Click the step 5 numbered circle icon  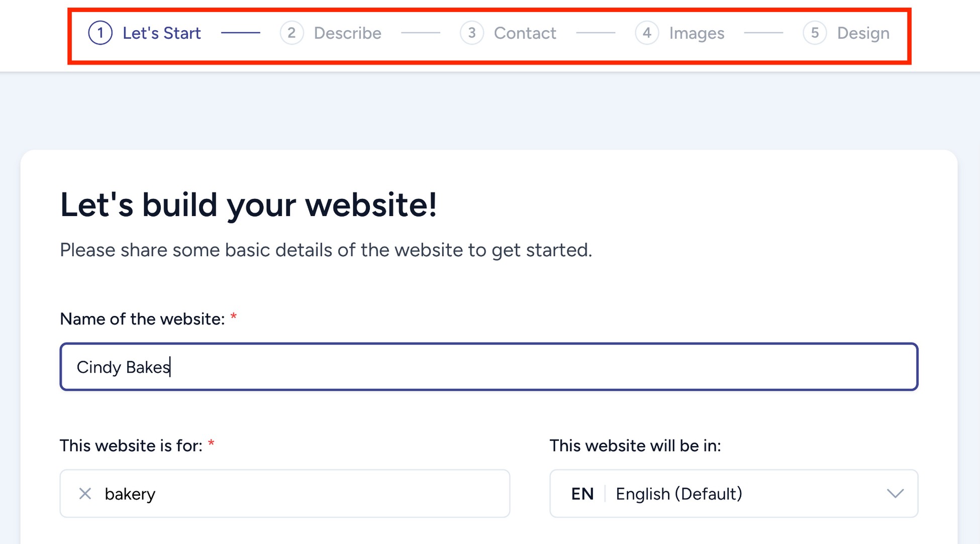815,33
